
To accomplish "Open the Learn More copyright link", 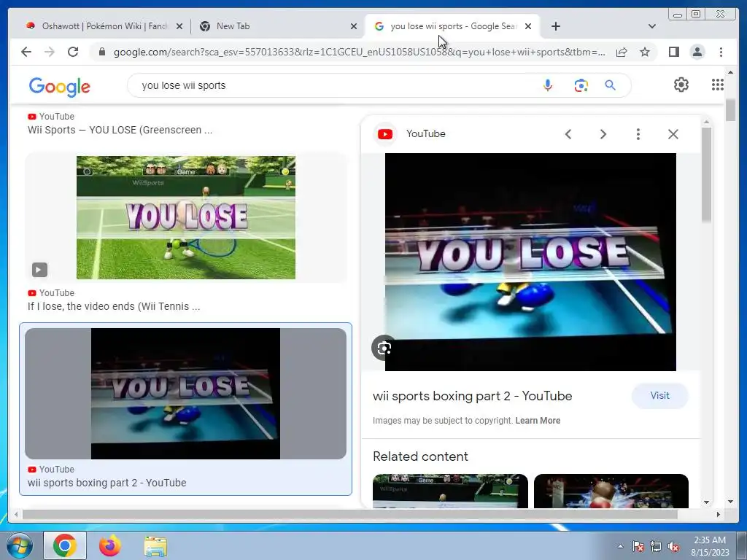I will click(538, 421).
